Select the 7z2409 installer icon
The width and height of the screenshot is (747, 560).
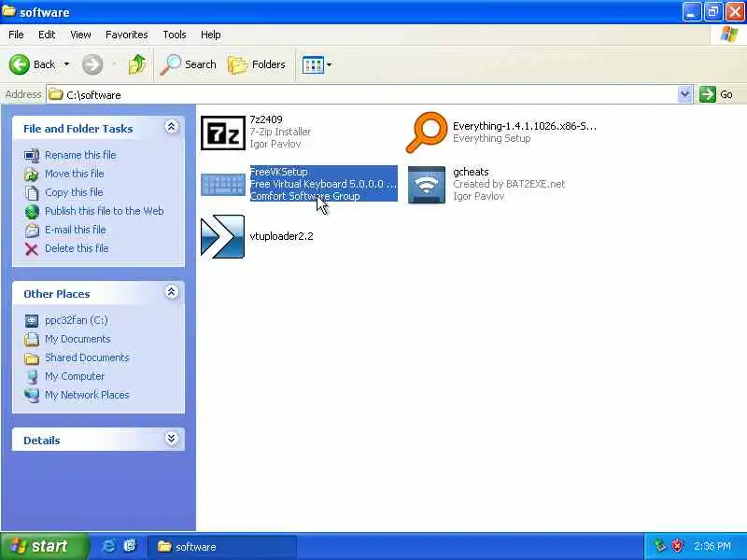(222, 133)
